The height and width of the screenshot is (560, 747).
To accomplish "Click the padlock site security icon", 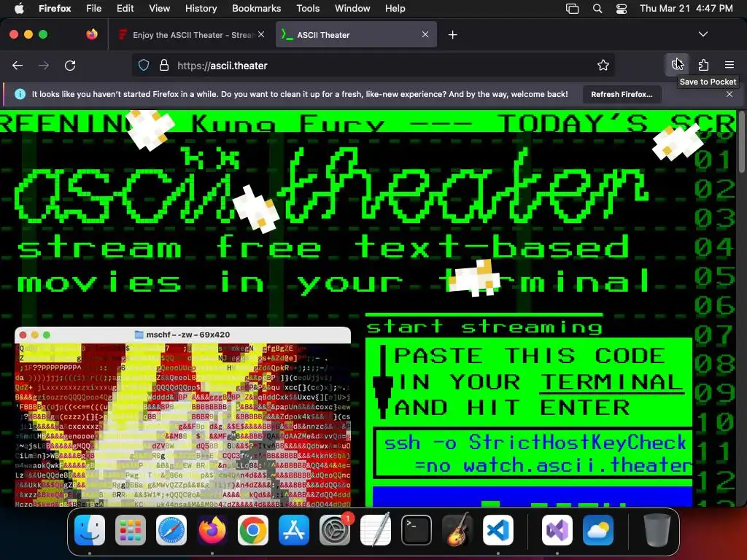I will 164,65.
